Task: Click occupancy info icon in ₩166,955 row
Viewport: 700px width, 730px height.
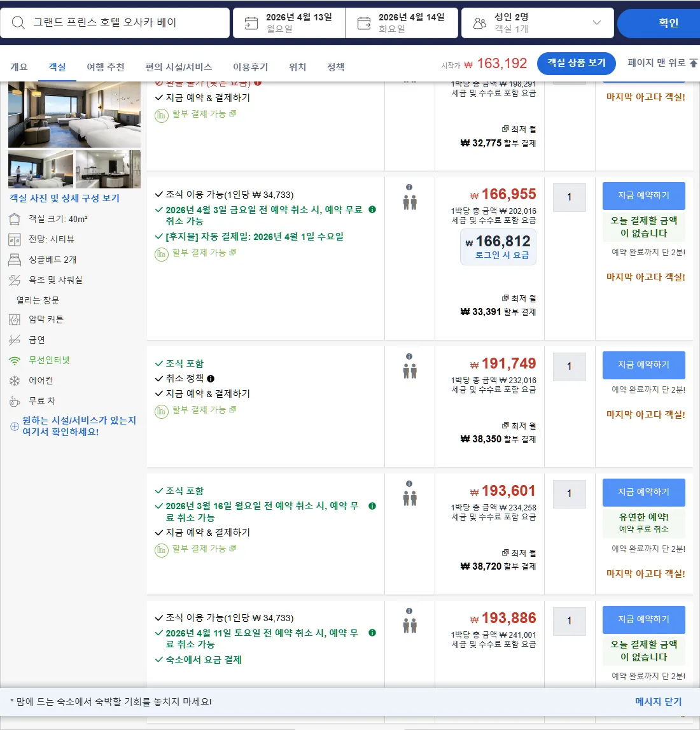Action: pyautogui.click(x=409, y=187)
